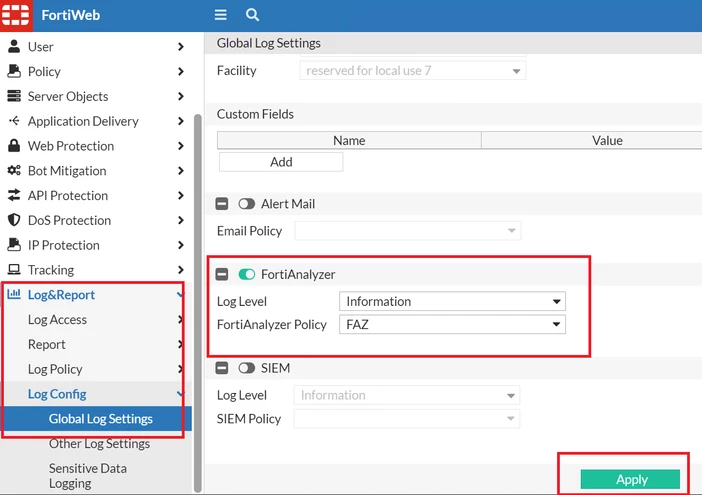The width and height of the screenshot is (702, 495).
Task: Click the Fortinet logo icon
Action: 16,15
